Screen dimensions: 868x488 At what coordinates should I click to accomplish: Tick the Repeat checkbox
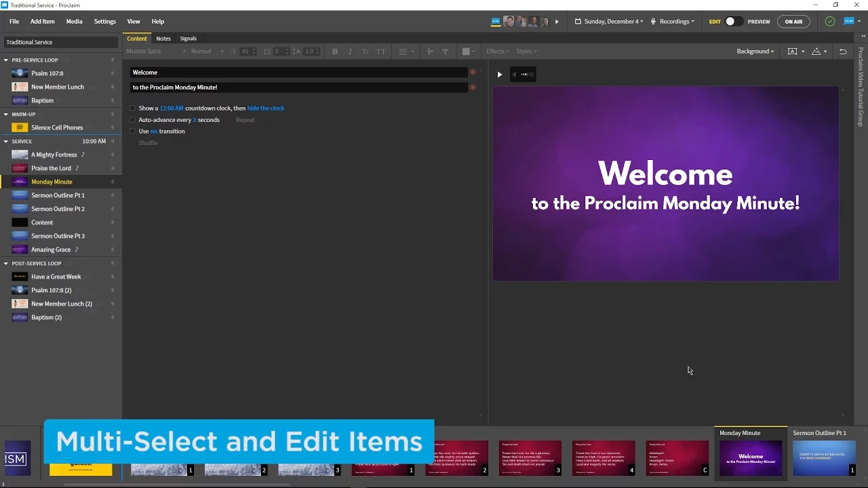point(230,120)
